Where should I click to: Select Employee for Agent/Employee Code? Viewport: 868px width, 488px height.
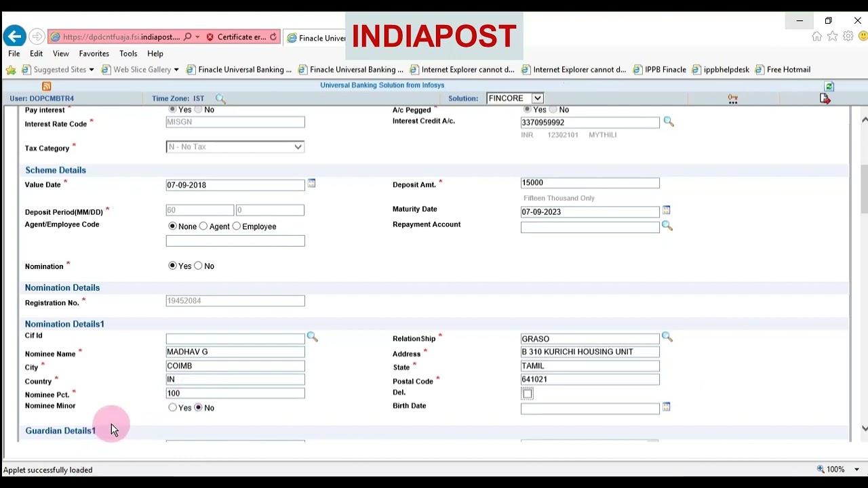[x=237, y=226]
